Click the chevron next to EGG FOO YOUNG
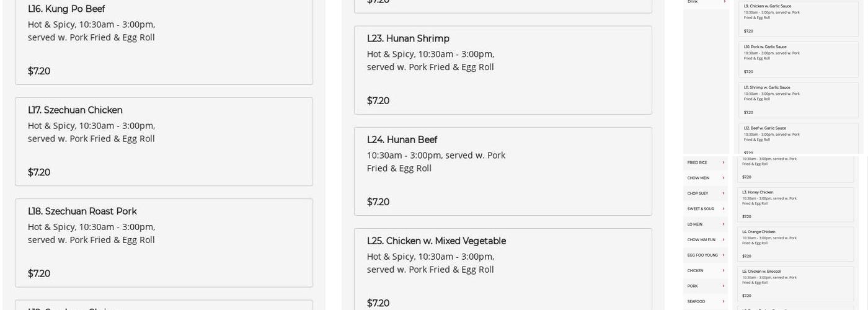Image resolution: width=868 pixels, height=310 pixels. point(724,255)
